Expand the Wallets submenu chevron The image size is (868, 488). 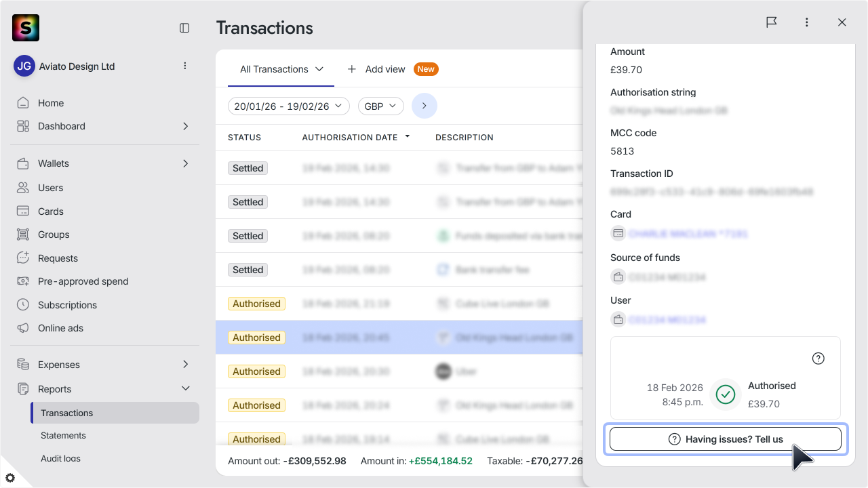tap(185, 163)
